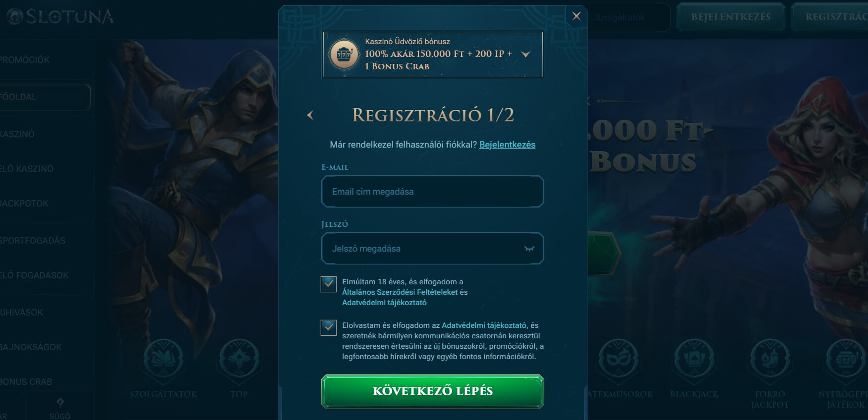Viewport: 868px width, 420px height.
Task: Click the Slotuna logo
Action: click(x=60, y=16)
